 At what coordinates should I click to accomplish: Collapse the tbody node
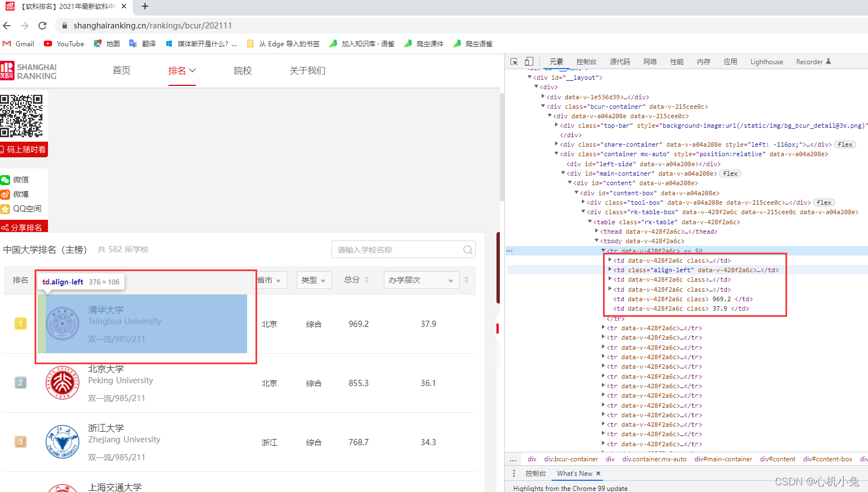[x=596, y=240]
